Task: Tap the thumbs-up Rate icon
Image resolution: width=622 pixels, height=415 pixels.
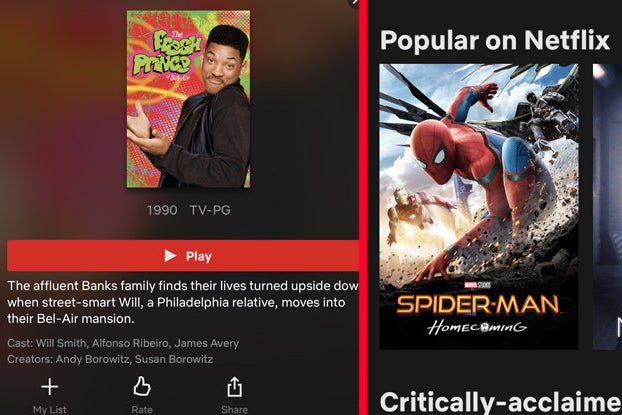Action: click(142, 386)
